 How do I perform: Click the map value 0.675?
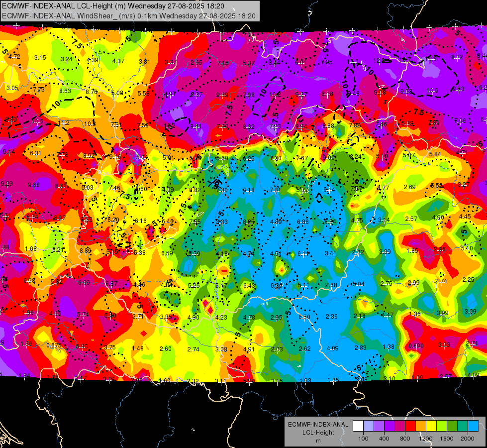coord(54,345)
